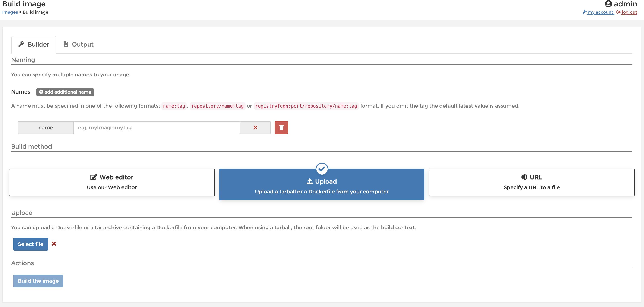644x307 pixels.
Task: Click the log out link
Action: (x=629, y=12)
